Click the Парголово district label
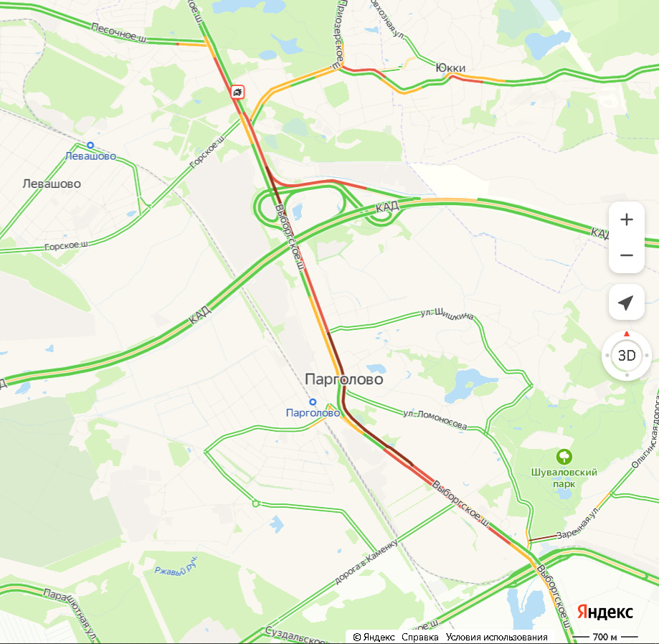 click(x=343, y=379)
